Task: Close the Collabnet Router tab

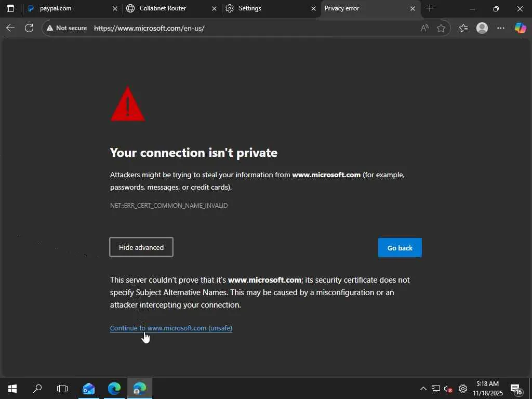Action: pos(214,8)
